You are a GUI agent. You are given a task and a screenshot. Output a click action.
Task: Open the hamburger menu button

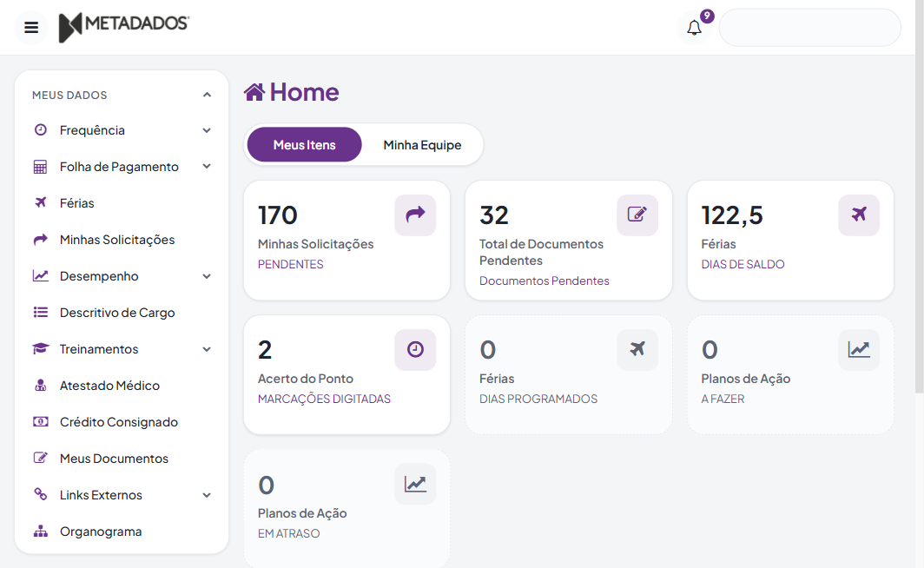tap(31, 27)
